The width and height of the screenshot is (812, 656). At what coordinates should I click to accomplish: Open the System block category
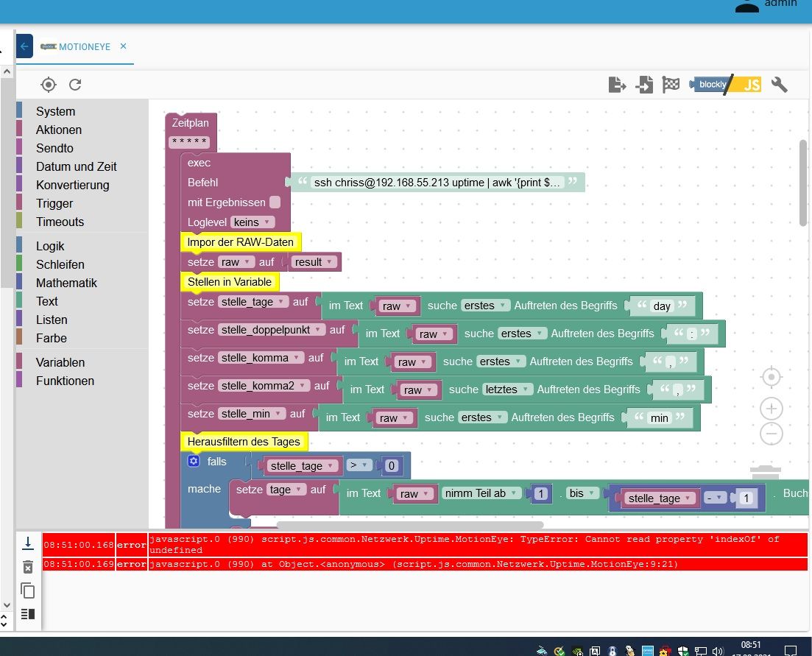[56, 111]
